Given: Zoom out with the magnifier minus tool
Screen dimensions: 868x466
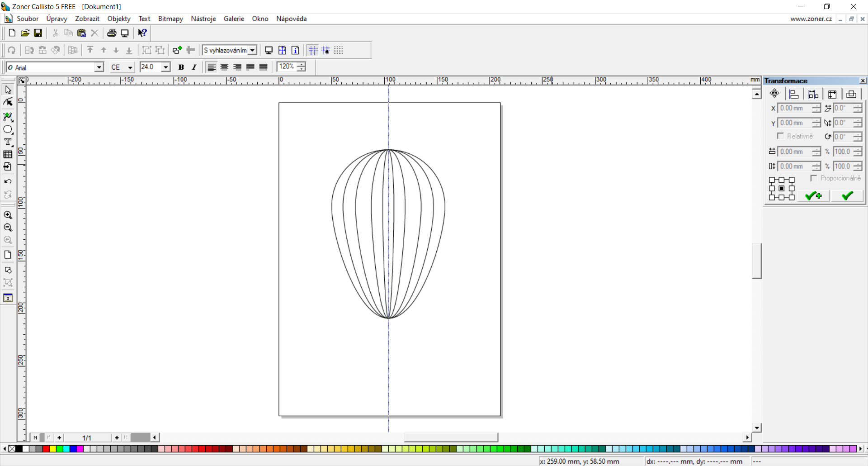Looking at the screenshot, I should pyautogui.click(x=8, y=228).
